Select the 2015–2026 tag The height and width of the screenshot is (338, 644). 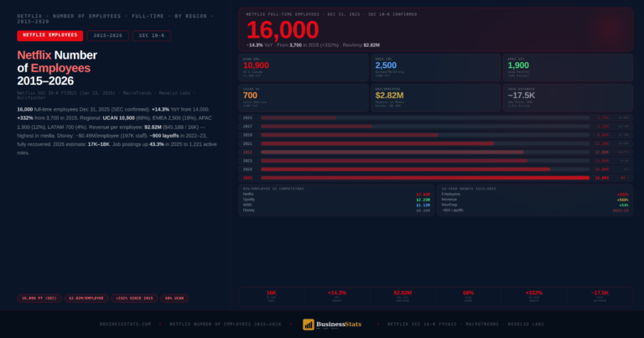107,36
